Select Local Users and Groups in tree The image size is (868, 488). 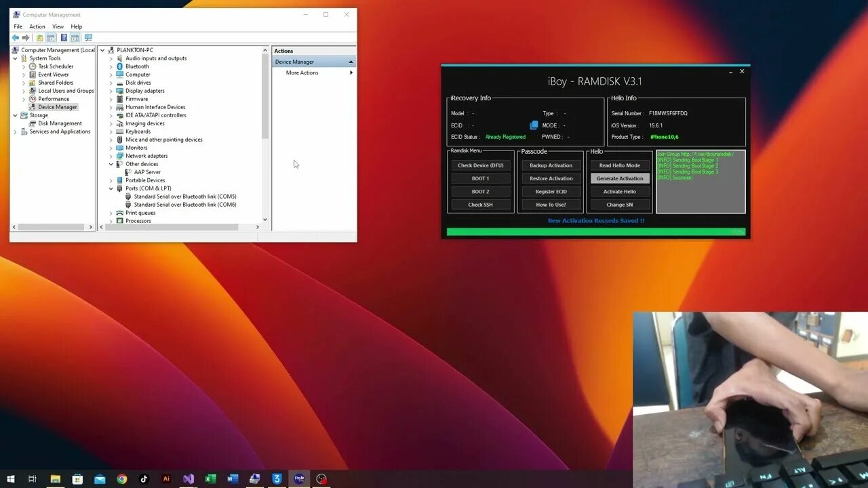point(66,91)
